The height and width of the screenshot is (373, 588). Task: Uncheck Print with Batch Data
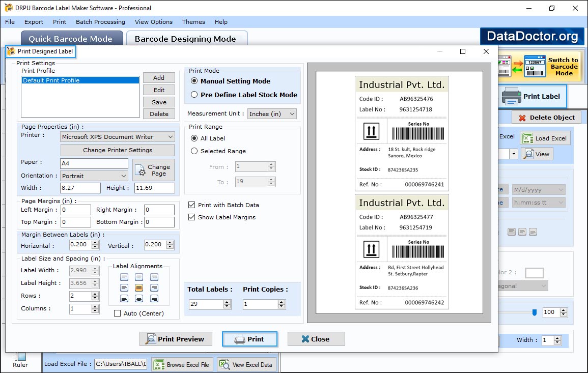pyautogui.click(x=192, y=205)
